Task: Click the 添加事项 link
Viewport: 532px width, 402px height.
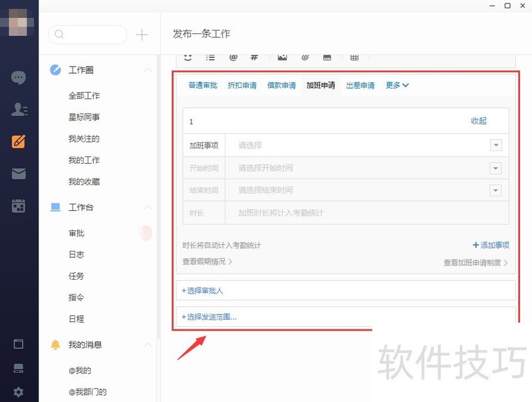Action: (x=490, y=245)
